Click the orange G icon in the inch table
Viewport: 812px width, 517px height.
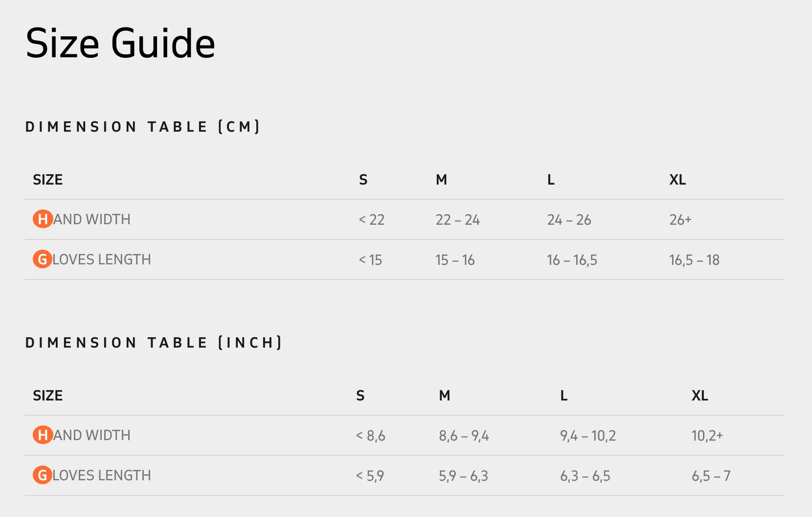point(43,475)
